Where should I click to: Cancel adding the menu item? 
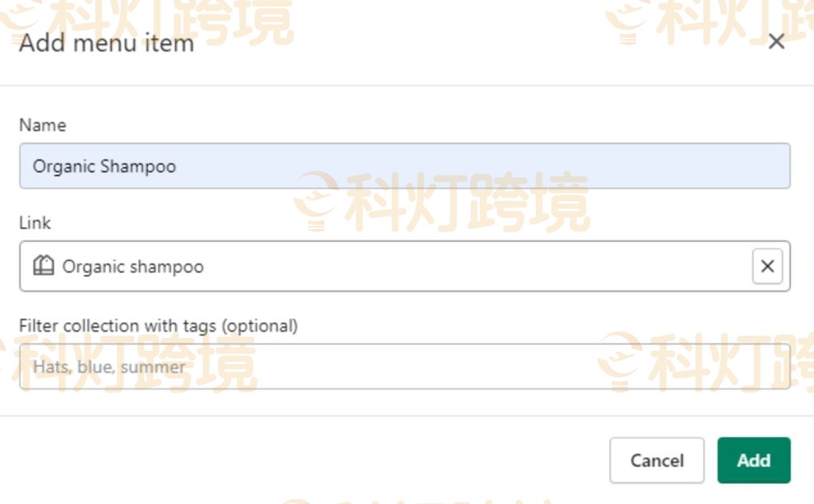(x=657, y=460)
